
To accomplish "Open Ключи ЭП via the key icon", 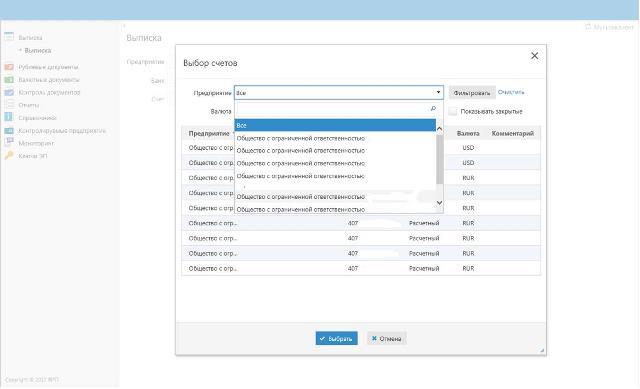I will (9, 156).
